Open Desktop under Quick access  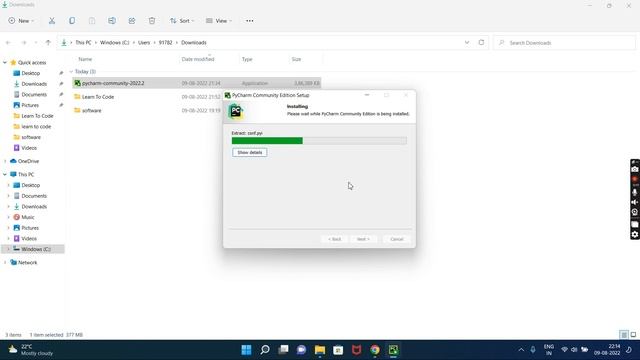31,73
